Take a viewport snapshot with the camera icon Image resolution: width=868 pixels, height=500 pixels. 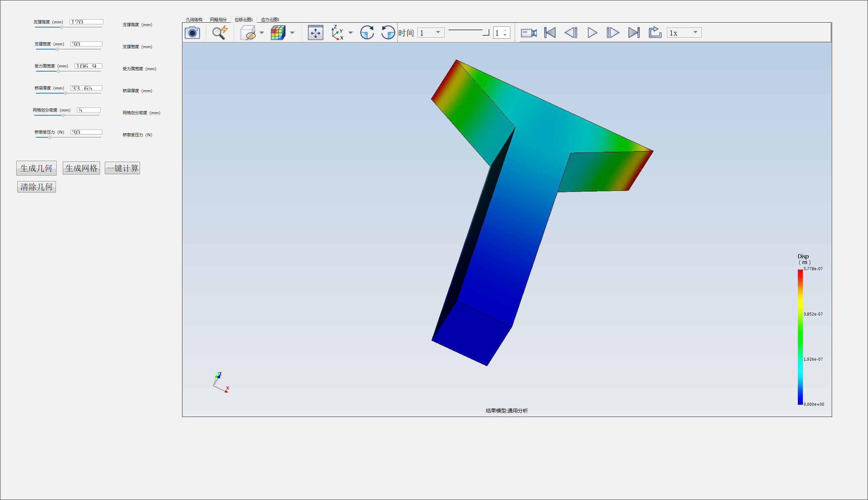click(x=192, y=33)
